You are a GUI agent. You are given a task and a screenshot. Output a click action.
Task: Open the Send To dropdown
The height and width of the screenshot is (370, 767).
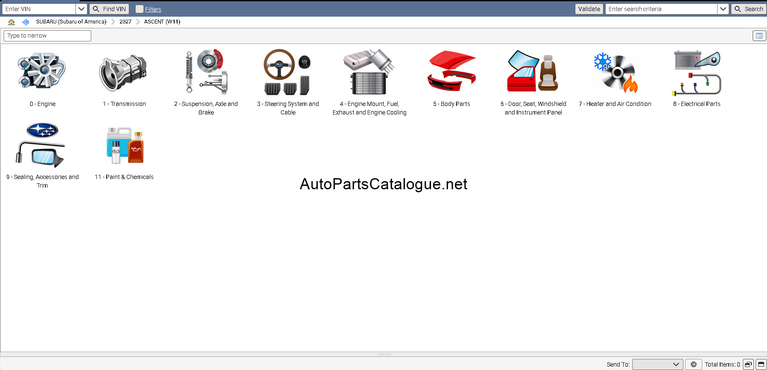pos(657,364)
